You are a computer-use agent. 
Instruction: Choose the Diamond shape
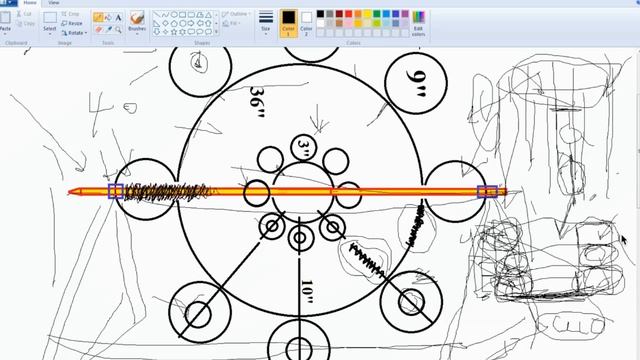165,23
